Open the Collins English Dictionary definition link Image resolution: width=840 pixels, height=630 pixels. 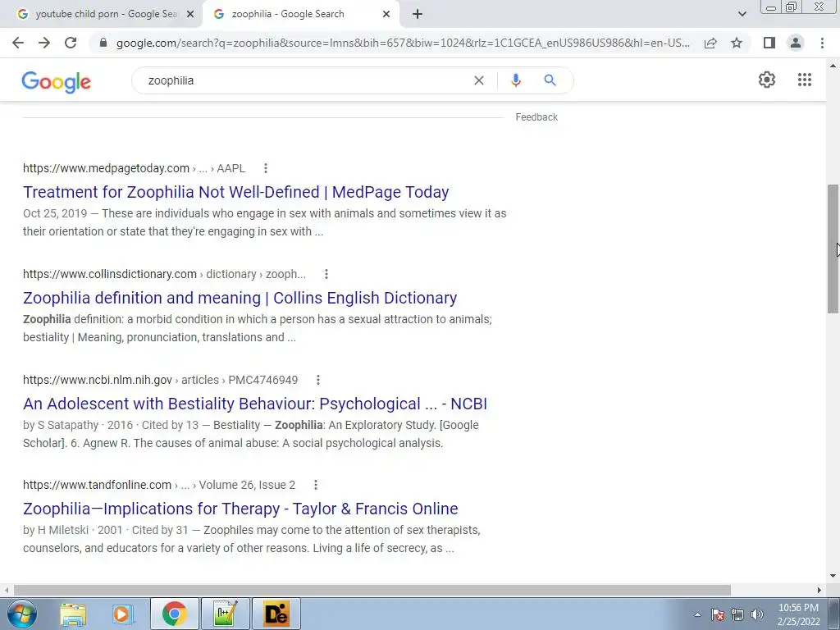coord(240,298)
